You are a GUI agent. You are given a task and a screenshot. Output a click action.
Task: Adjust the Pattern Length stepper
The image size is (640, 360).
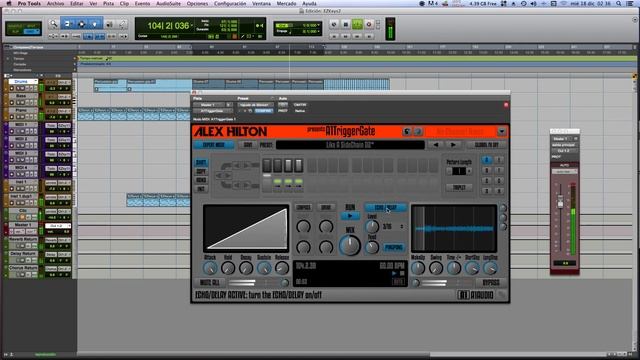click(x=459, y=171)
